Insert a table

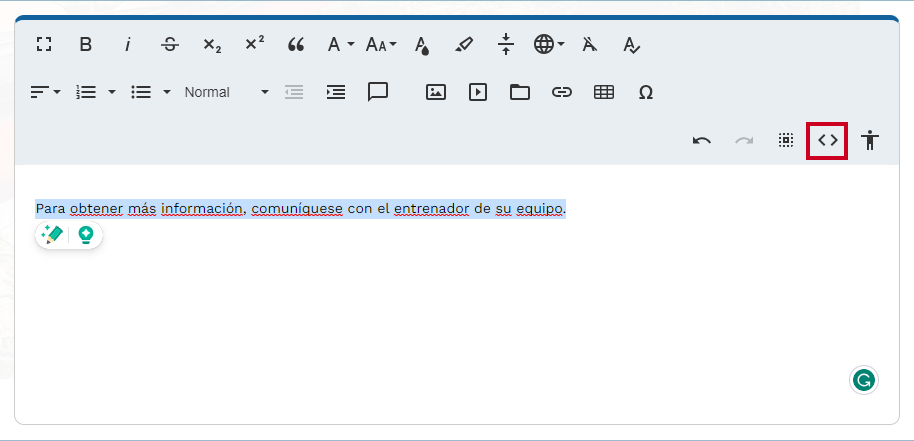(604, 92)
